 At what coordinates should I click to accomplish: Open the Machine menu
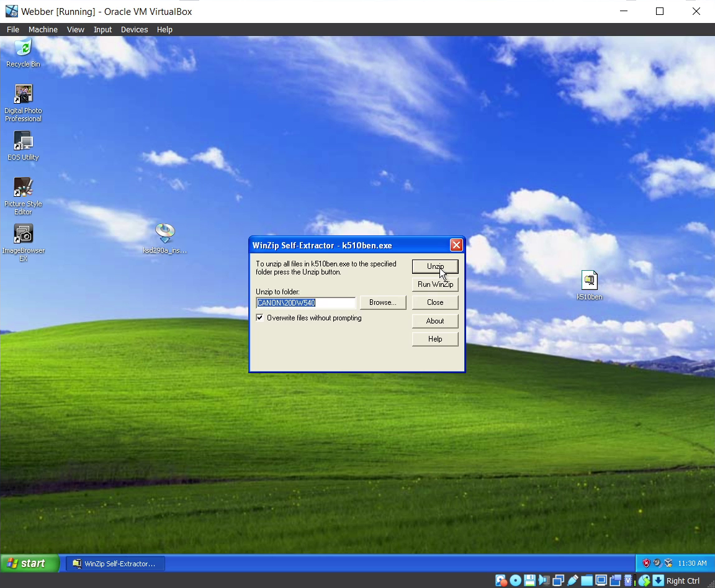pyautogui.click(x=43, y=30)
